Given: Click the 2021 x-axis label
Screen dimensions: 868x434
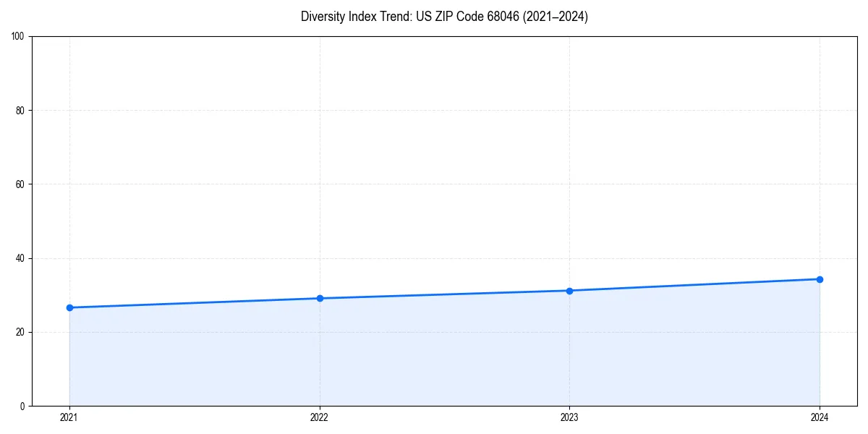Looking at the screenshot, I should (69, 417).
